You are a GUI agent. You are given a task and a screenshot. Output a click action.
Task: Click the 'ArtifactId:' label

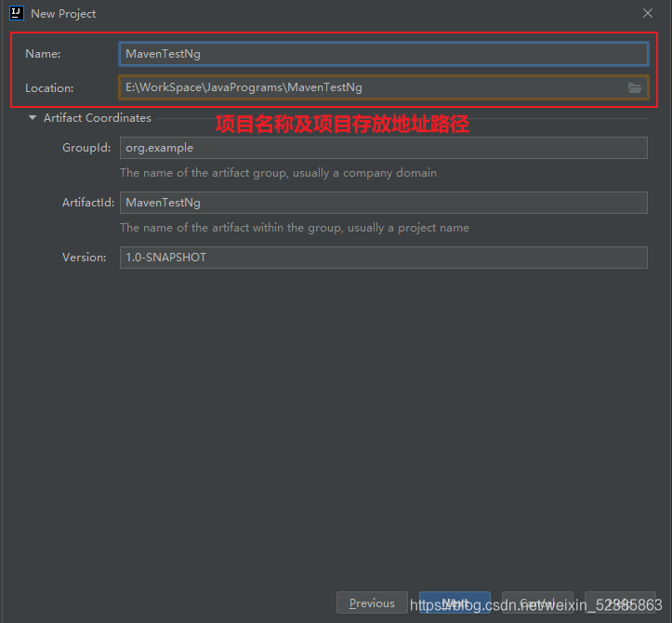tap(88, 203)
